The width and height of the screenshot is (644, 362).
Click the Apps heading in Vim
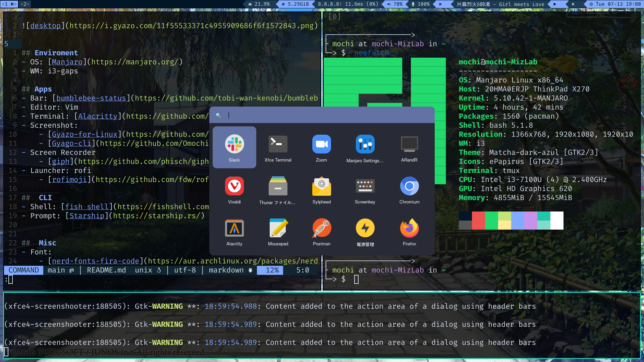(43, 89)
